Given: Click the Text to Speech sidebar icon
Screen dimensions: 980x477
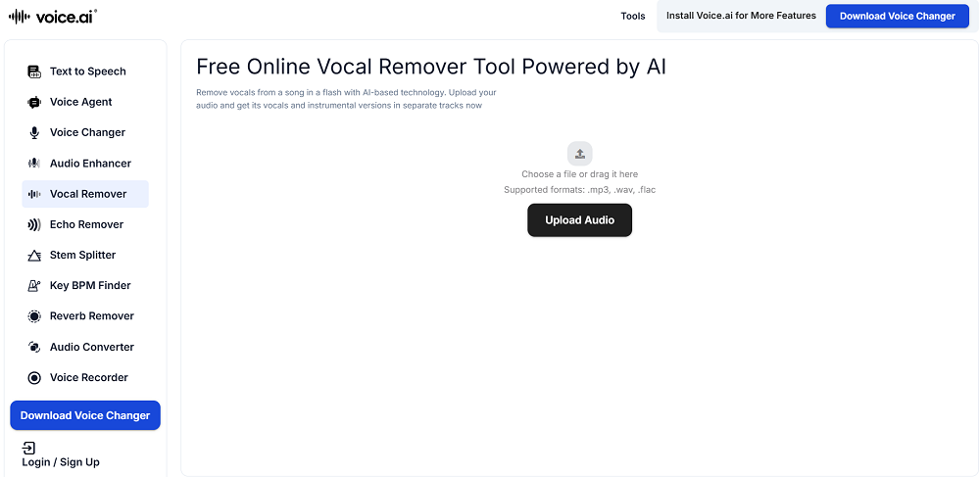Looking at the screenshot, I should tap(34, 72).
